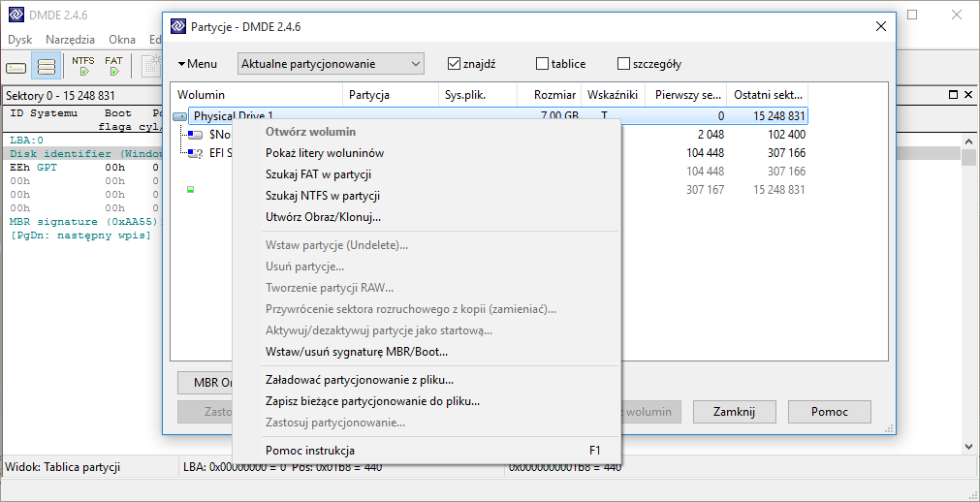
Task: Click the MBR signature (0xAA55) line
Action: [x=85, y=222]
